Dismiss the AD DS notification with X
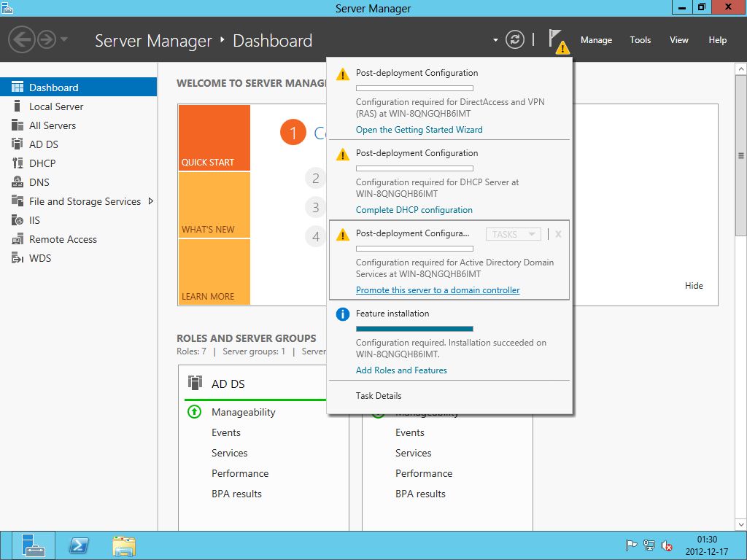Viewport: 747px width, 560px height. click(x=558, y=234)
